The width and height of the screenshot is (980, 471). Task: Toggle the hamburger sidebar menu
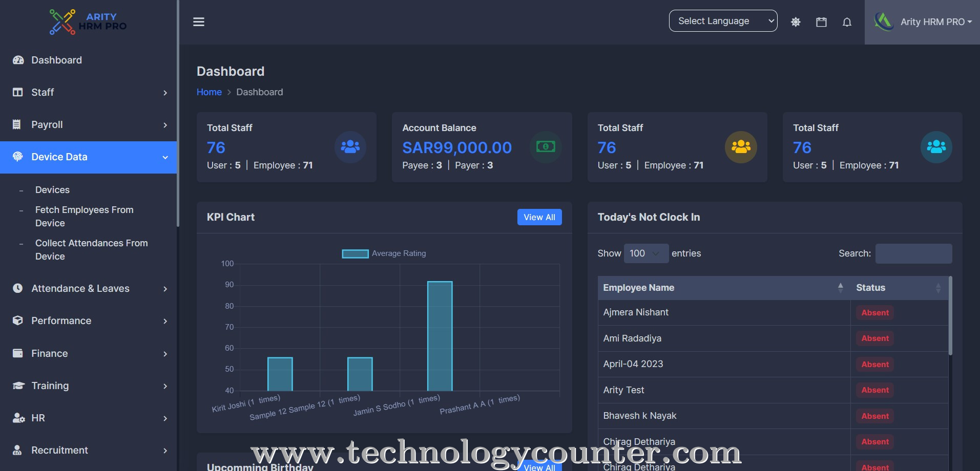(199, 22)
